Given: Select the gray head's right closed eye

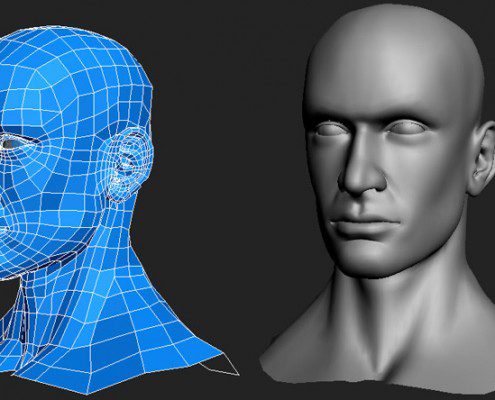Looking at the screenshot, I should 408,128.
